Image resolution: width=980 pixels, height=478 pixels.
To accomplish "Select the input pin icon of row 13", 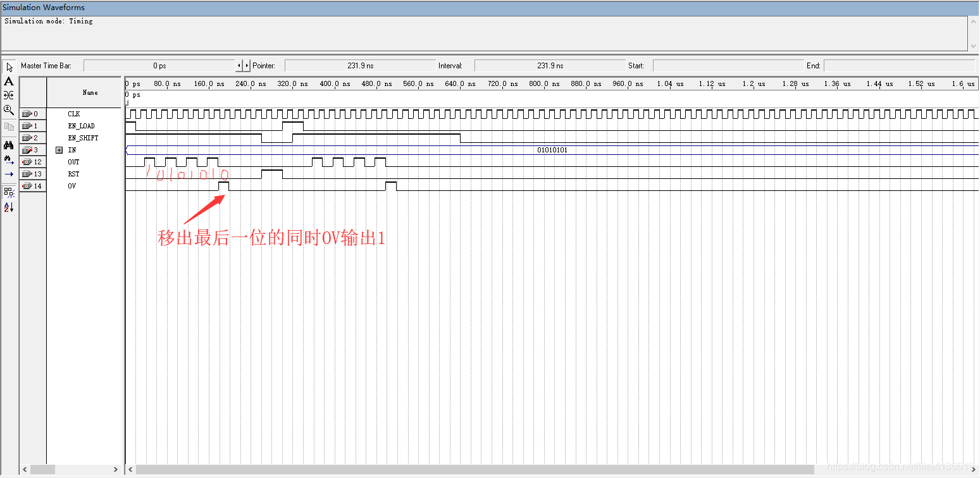I will [x=27, y=174].
